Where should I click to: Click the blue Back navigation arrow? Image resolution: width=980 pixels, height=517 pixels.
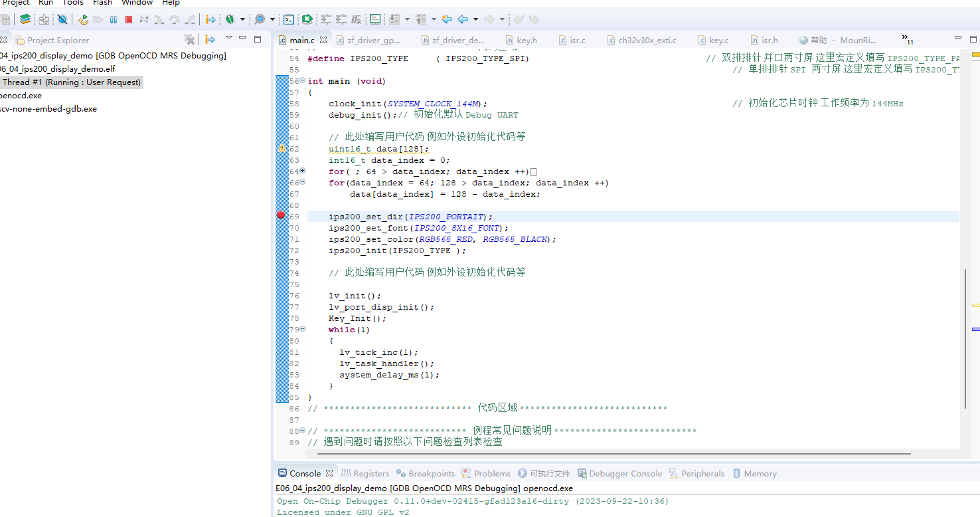click(x=463, y=19)
